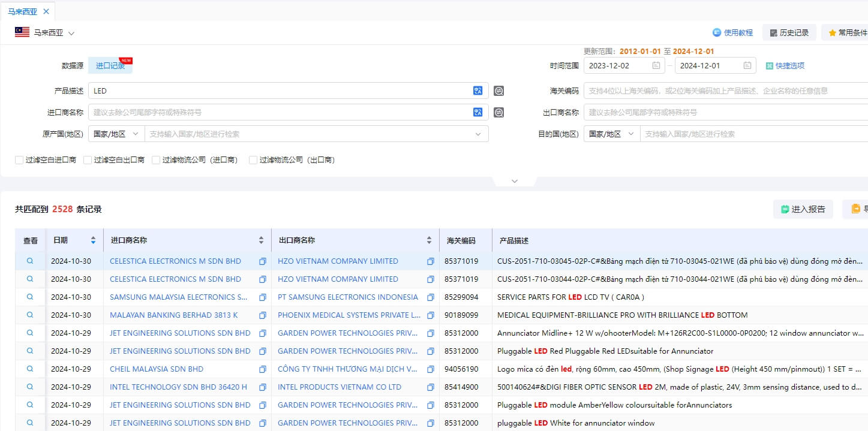This screenshot has width=868, height=431.
Task: Open advanced options icon beside product description
Action: [x=498, y=91]
